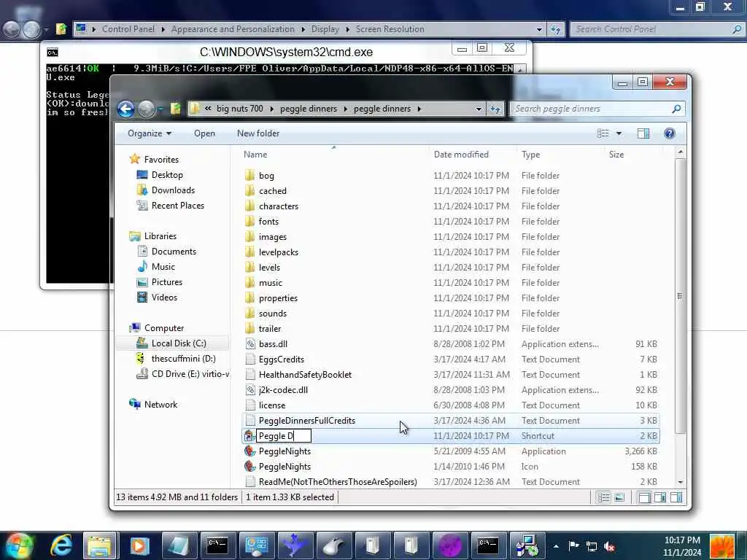747x560 pixels.
Task: Sort by the Type column header
Action: click(x=531, y=155)
